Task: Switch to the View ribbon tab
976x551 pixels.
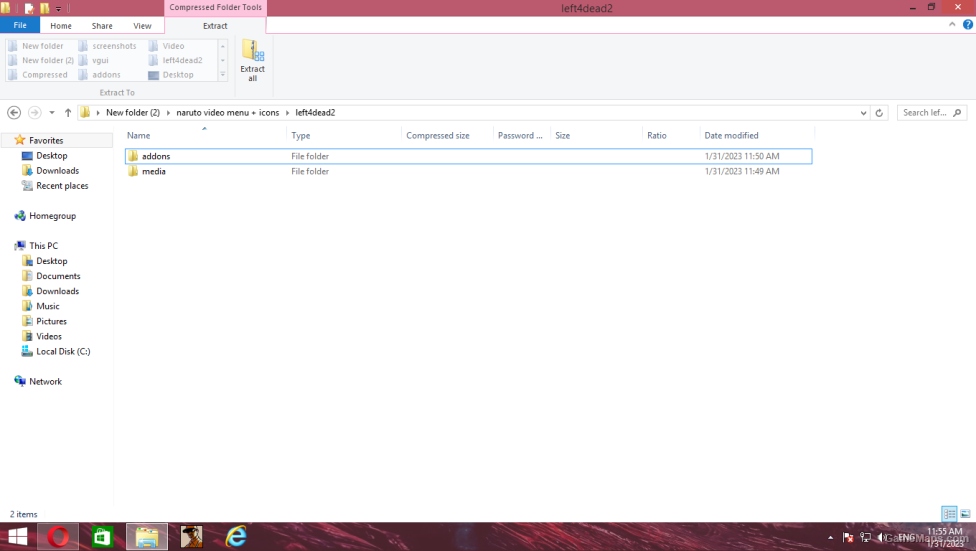Action: pos(142,26)
